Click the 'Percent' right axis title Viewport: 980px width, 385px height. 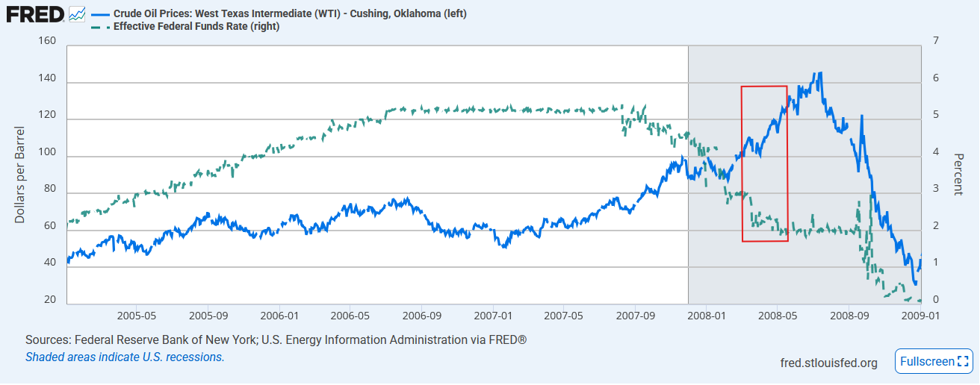click(x=958, y=175)
